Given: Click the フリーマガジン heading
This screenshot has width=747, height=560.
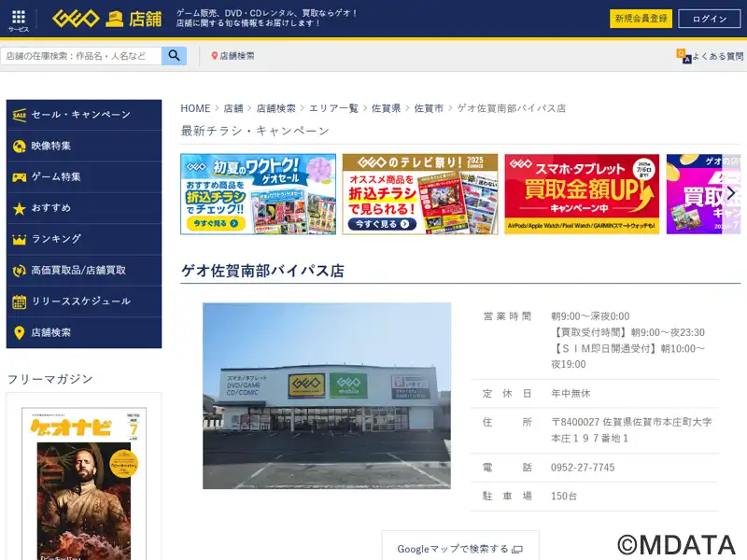Looking at the screenshot, I should tap(50, 379).
